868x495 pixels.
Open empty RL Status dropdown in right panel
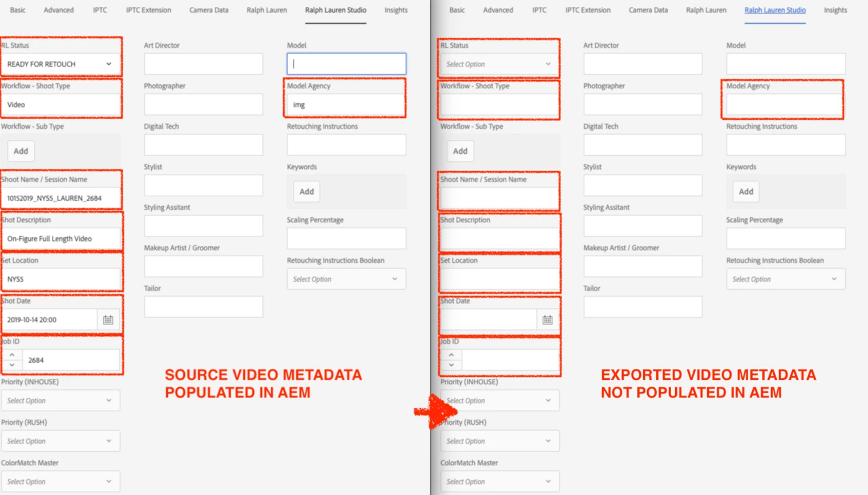tap(500, 64)
